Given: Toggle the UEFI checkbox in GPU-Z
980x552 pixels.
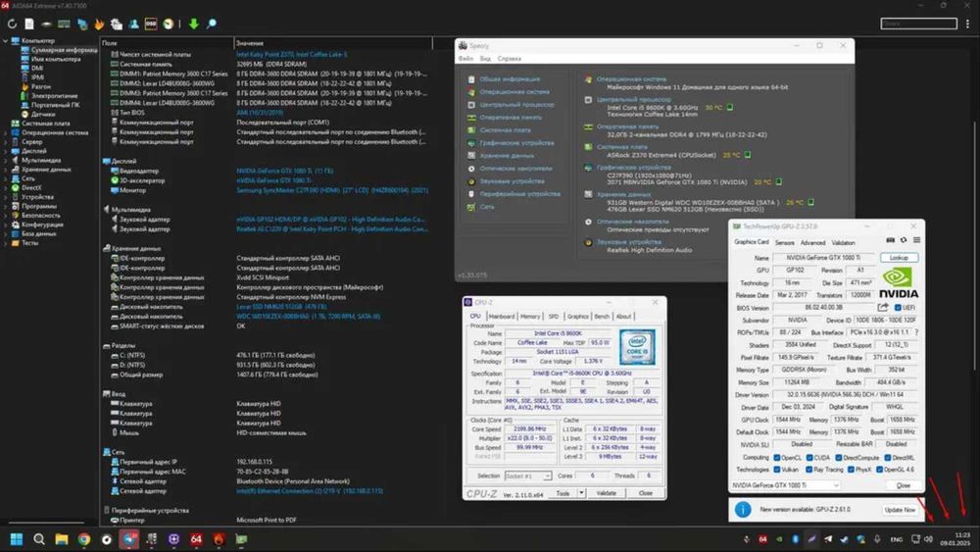Looking at the screenshot, I should point(898,308).
